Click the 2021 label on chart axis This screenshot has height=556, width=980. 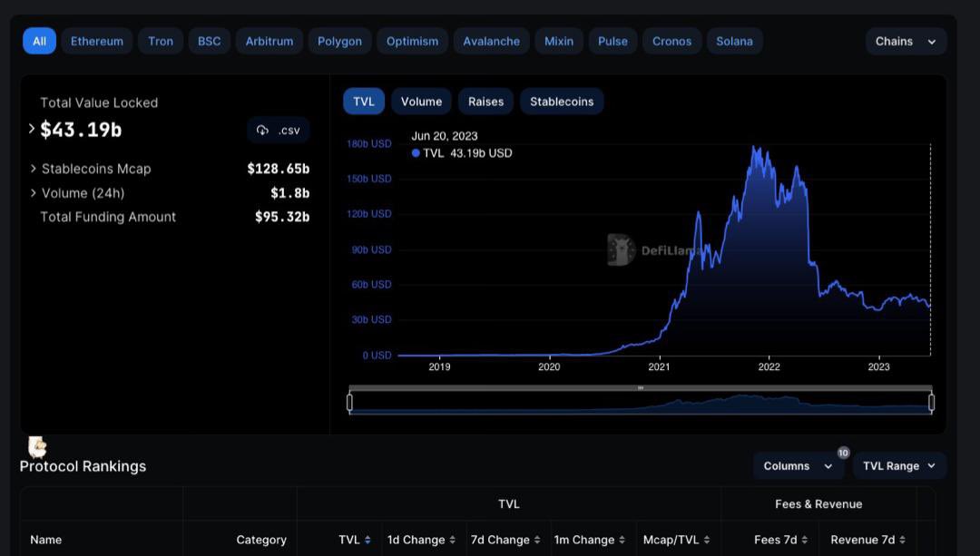pyautogui.click(x=659, y=366)
